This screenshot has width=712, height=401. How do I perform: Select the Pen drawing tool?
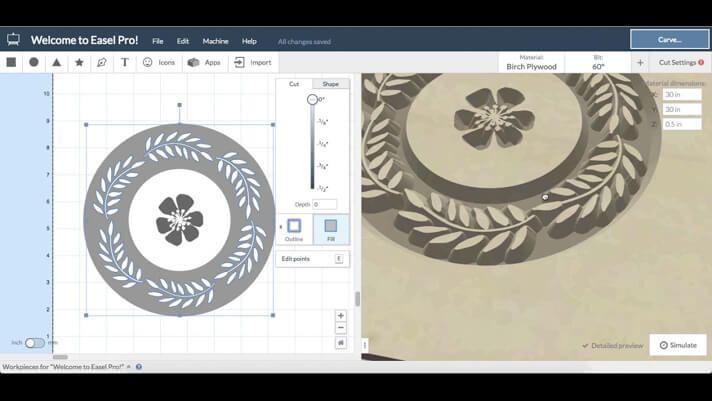[102, 62]
